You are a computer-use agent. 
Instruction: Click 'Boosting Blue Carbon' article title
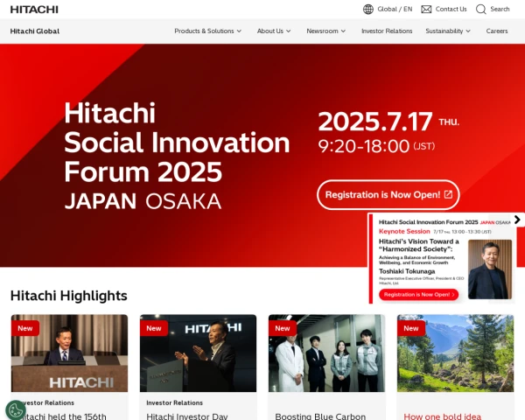click(x=320, y=416)
